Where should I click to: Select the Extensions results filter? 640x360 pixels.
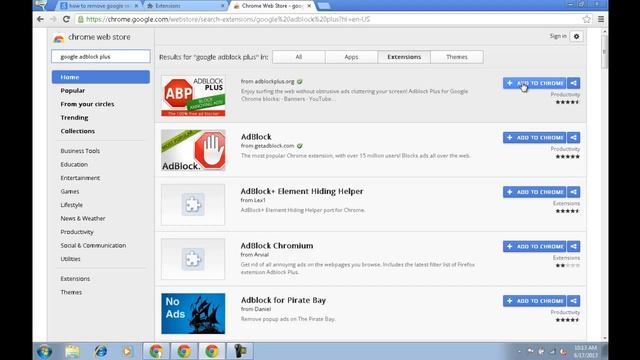(404, 57)
